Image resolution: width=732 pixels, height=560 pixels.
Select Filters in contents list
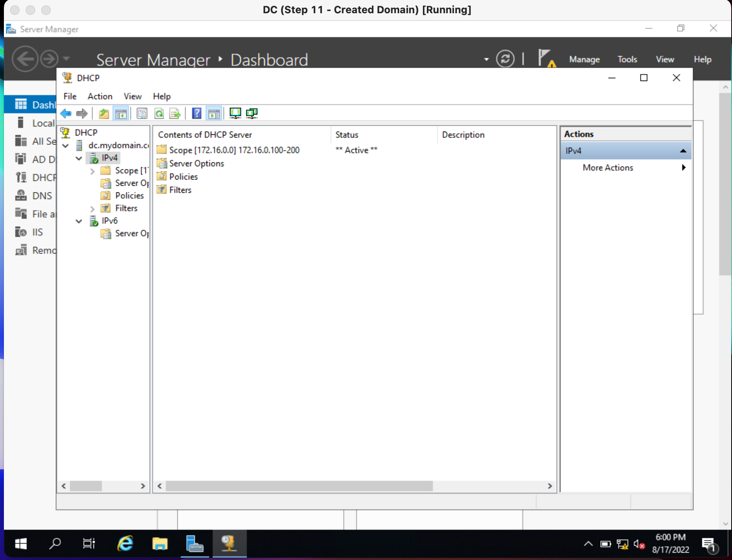coord(180,190)
